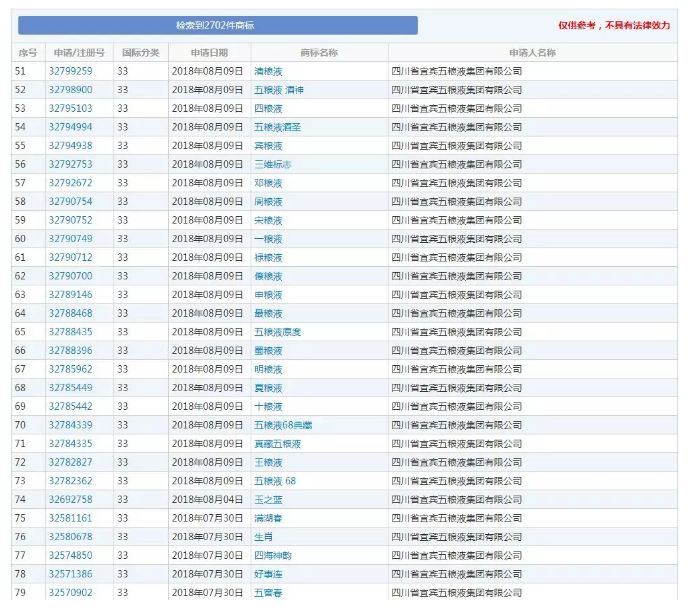Select the applicant name in row 51
The width and height of the screenshot is (688, 611).
pyautogui.click(x=456, y=71)
